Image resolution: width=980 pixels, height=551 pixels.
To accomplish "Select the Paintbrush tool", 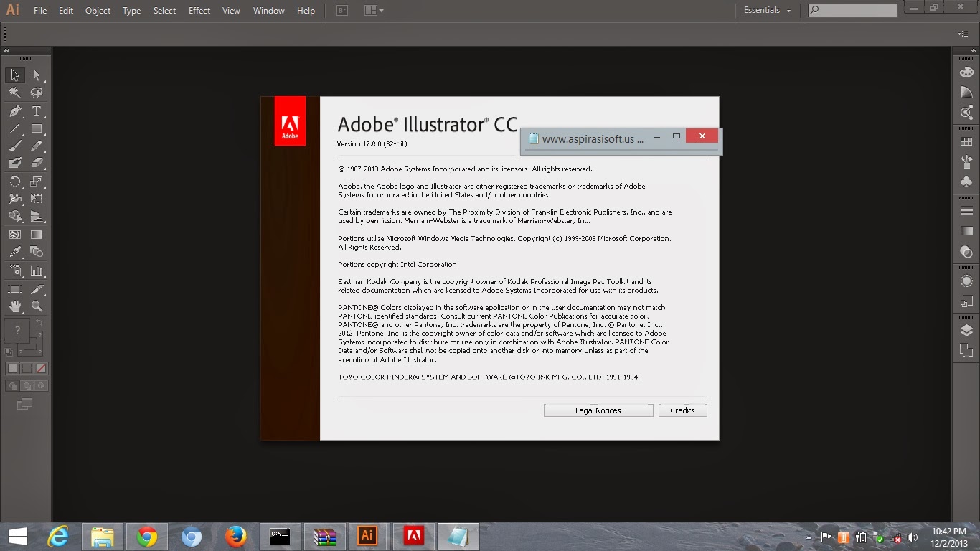I will coord(15,146).
